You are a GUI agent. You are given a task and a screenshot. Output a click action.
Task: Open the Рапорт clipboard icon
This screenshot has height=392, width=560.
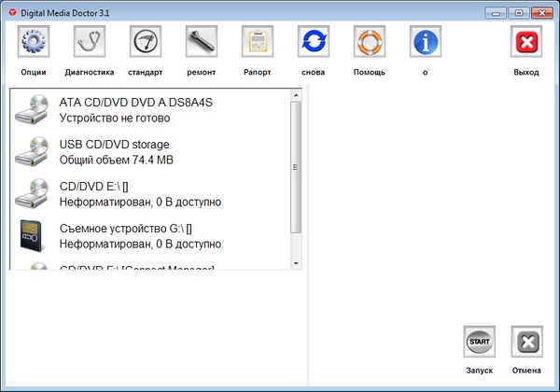(258, 43)
